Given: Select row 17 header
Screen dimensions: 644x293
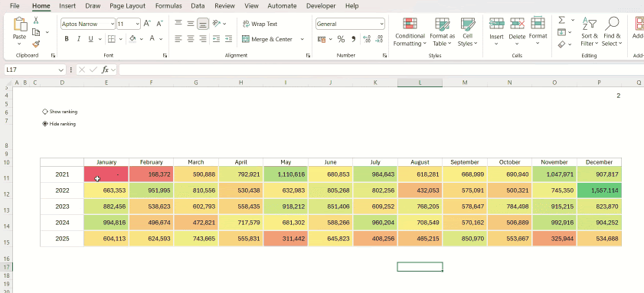Looking at the screenshot, I should pos(6,267).
